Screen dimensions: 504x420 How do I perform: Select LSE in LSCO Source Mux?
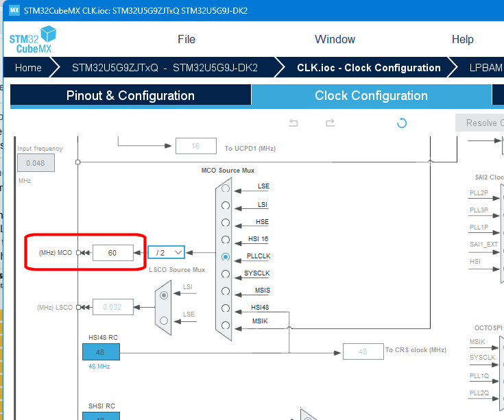click(164, 321)
